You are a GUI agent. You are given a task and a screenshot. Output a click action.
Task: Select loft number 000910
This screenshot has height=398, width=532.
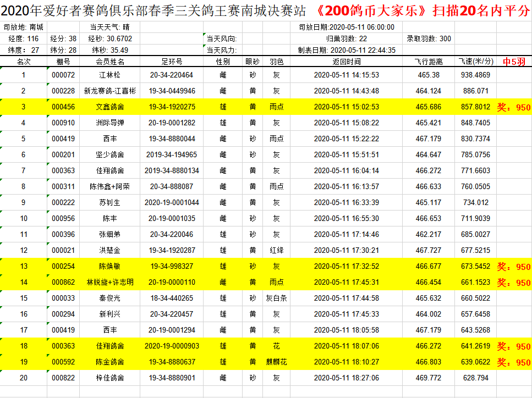pyautogui.click(x=63, y=123)
